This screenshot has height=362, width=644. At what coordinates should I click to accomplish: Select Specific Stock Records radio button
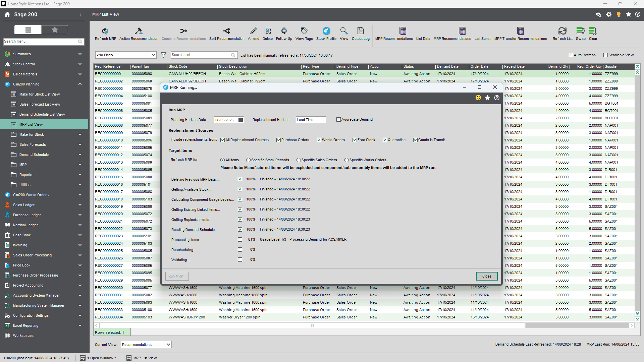[248, 160]
